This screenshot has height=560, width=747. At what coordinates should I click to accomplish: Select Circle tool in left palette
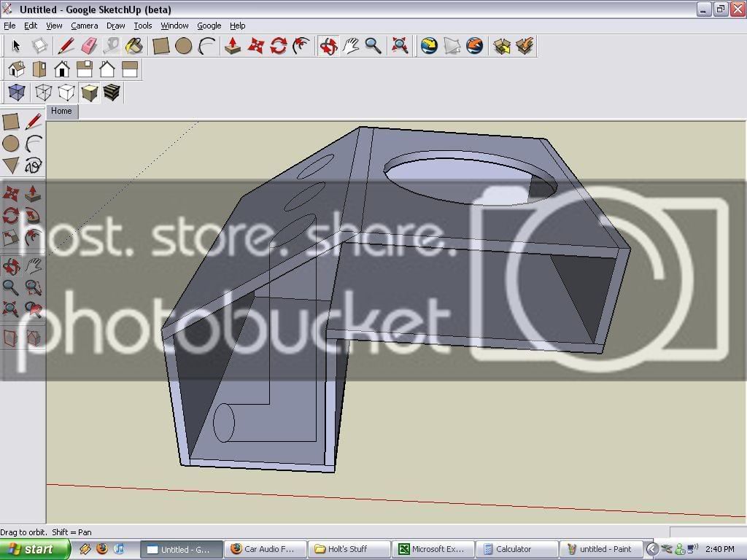[x=11, y=144]
